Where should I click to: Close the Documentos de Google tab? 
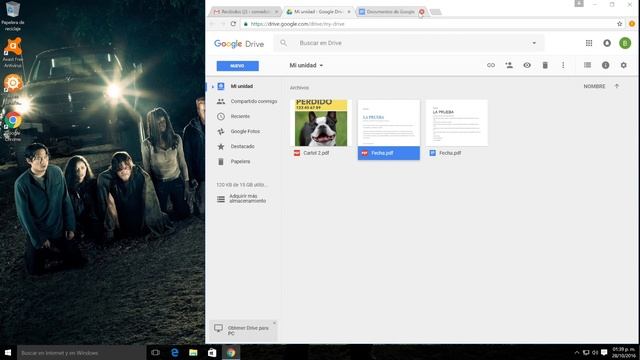click(421, 12)
